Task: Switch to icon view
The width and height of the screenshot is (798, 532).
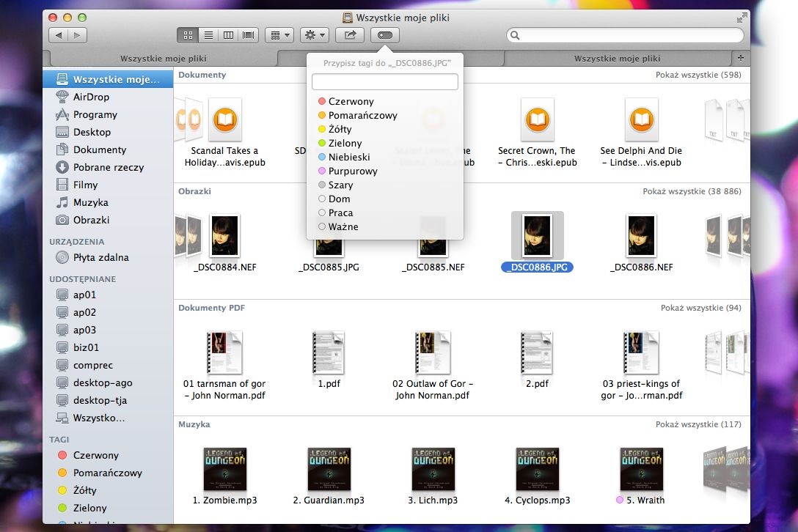Action: pyautogui.click(x=188, y=35)
